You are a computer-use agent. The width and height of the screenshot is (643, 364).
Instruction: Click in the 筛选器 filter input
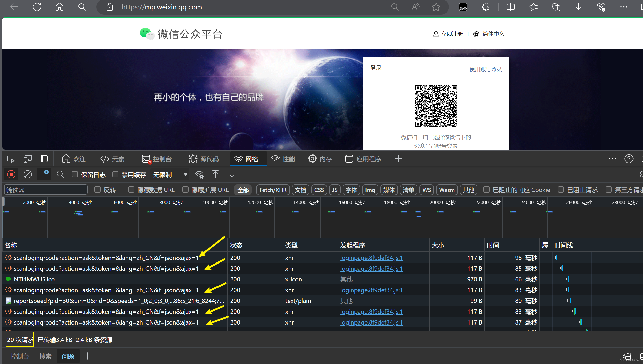coord(46,190)
